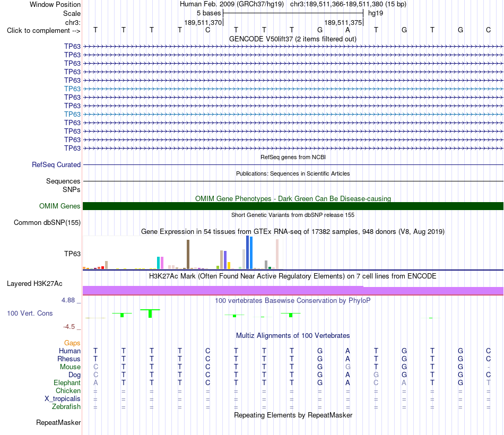Select the 'Chicken' alignment row label

click(x=68, y=390)
